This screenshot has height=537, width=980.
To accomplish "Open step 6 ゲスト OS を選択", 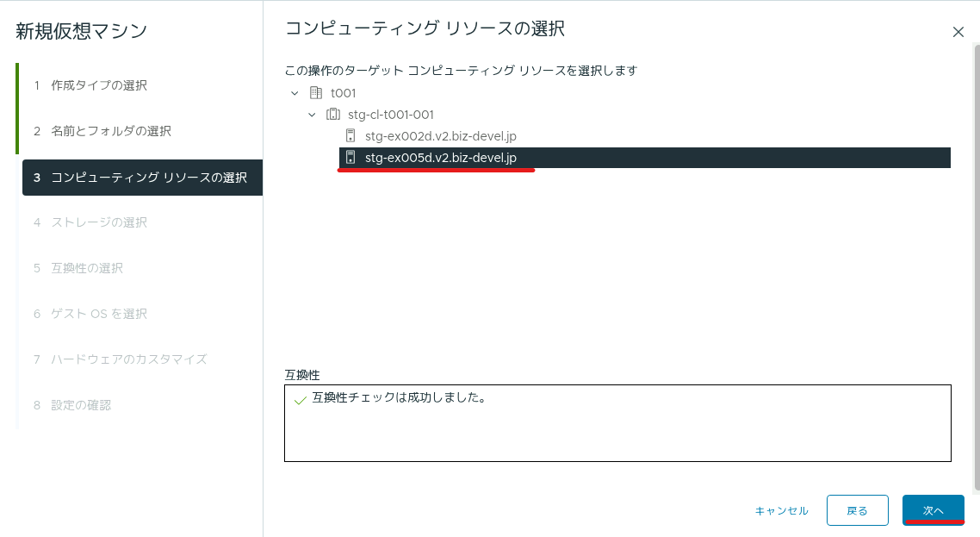I will click(90, 314).
